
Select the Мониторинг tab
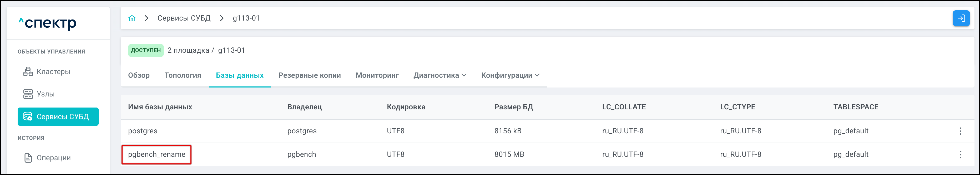point(377,75)
